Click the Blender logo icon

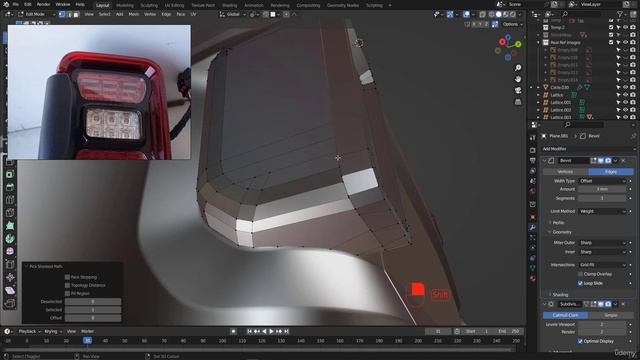(6, 4)
